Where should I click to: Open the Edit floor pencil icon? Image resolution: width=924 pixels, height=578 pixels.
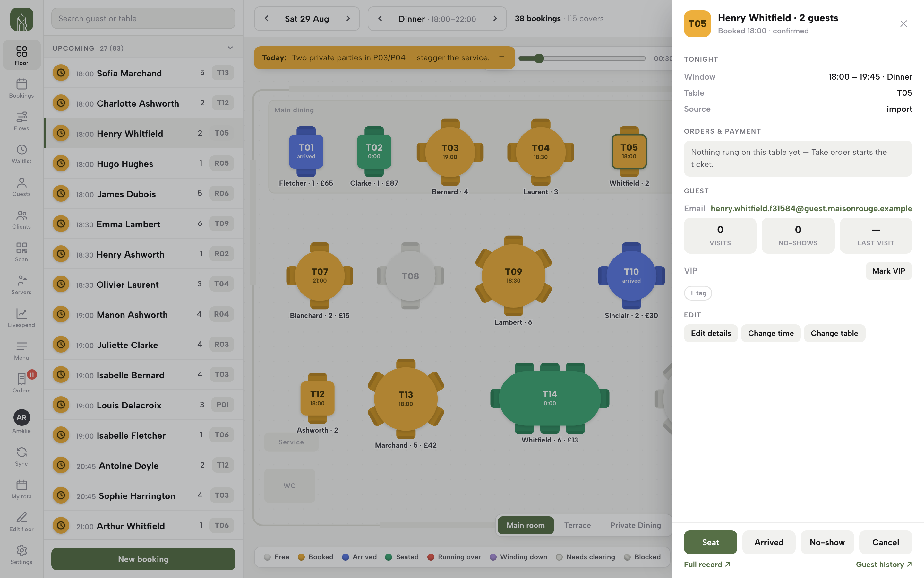click(21, 522)
